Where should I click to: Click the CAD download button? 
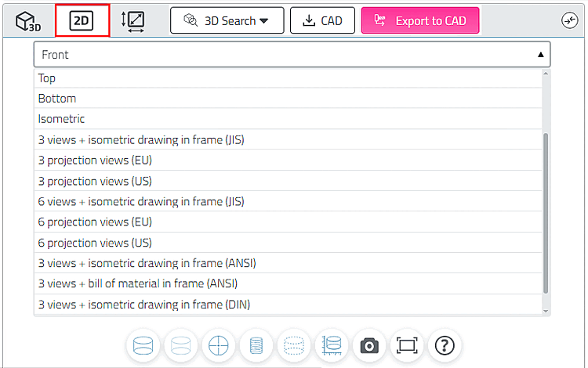(322, 21)
